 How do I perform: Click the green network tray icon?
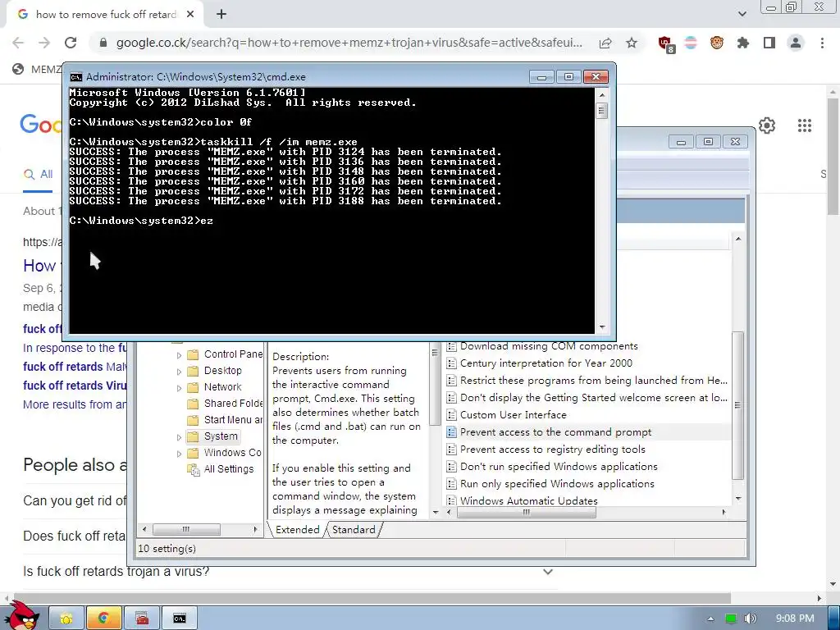731,619
